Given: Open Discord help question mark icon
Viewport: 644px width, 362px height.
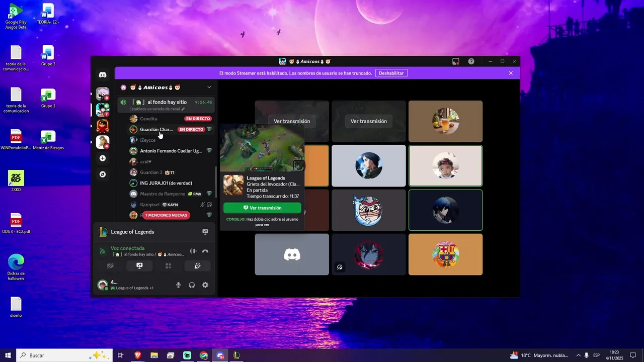Looking at the screenshot, I should [x=471, y=61].
